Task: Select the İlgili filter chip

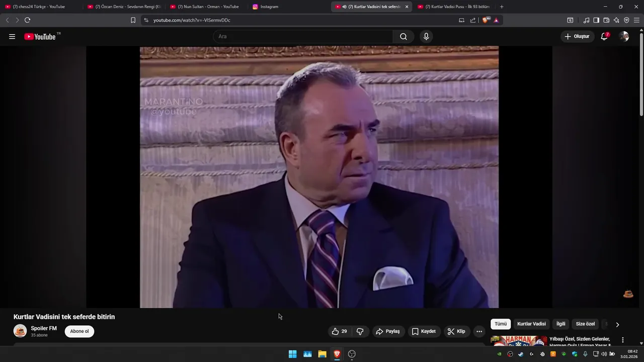Action: (561, 324)
